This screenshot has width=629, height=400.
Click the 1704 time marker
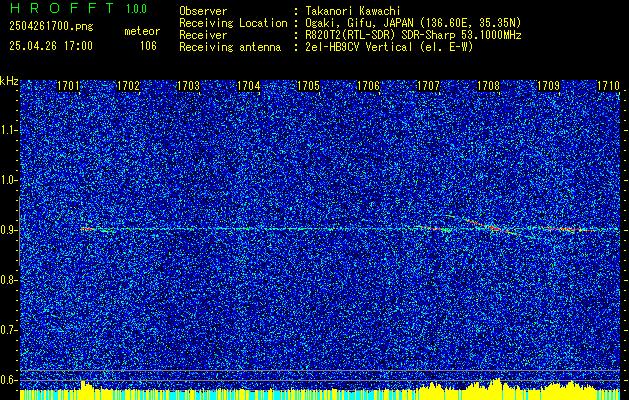(249, 86)
